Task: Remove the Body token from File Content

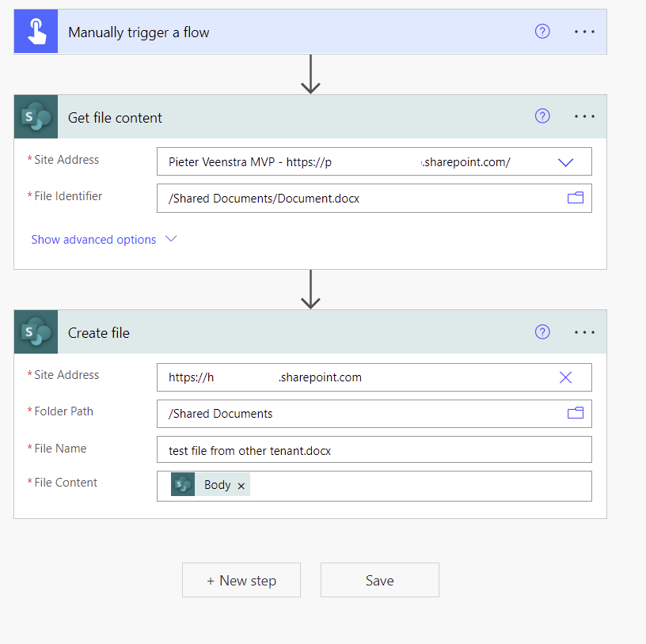Action: coord(241,486)
